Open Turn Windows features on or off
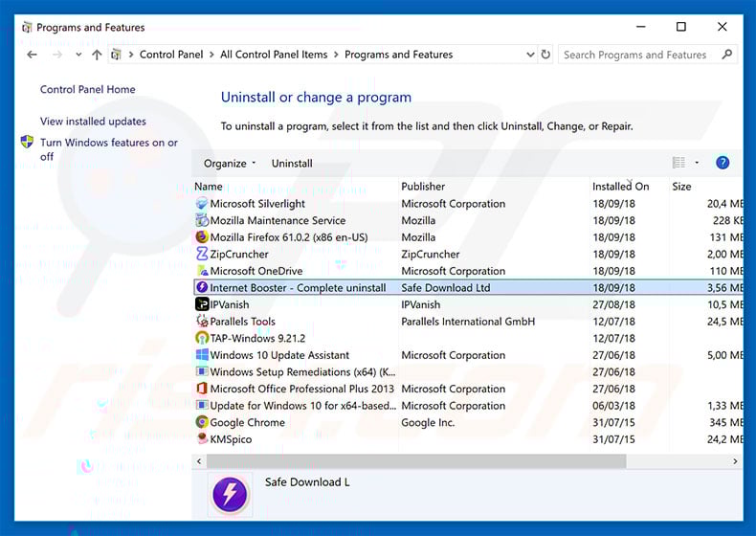The height and width of the screenshot is (536, 756). (109, 149)
